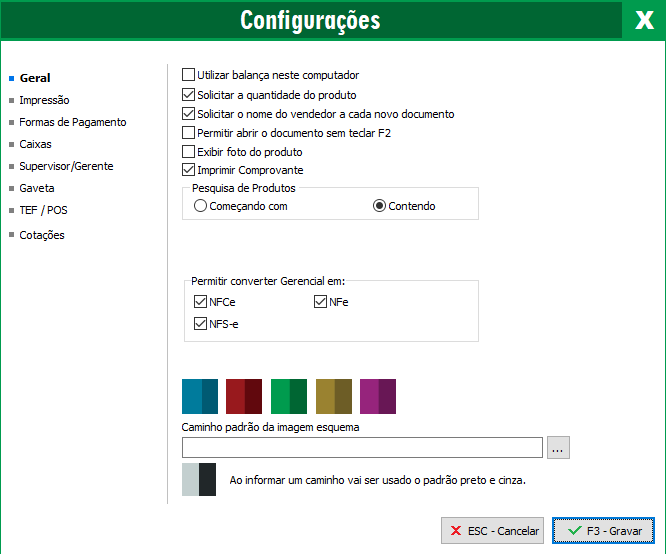Click the image path input field
Screen dimensions: 666x554
[x=362, y=448]
